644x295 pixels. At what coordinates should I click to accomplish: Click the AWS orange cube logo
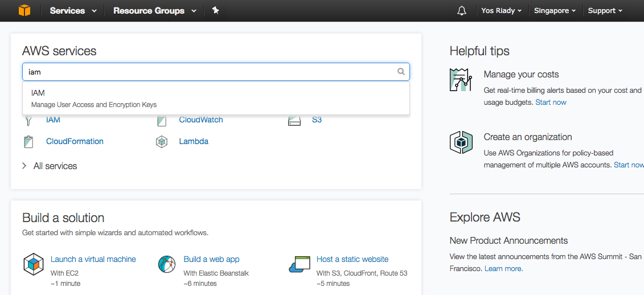click(24, 10)
